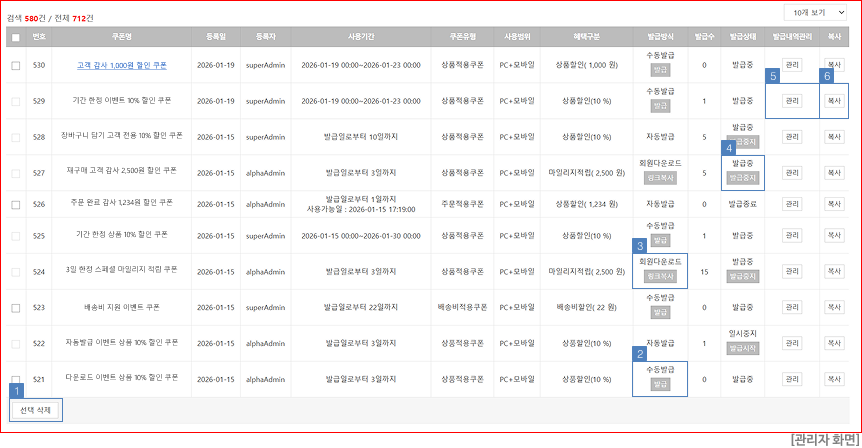Viewport: 862px width, 448px height.
Task: Copy link with '링크복사' for coupon 524
Action: pos(660,275)
